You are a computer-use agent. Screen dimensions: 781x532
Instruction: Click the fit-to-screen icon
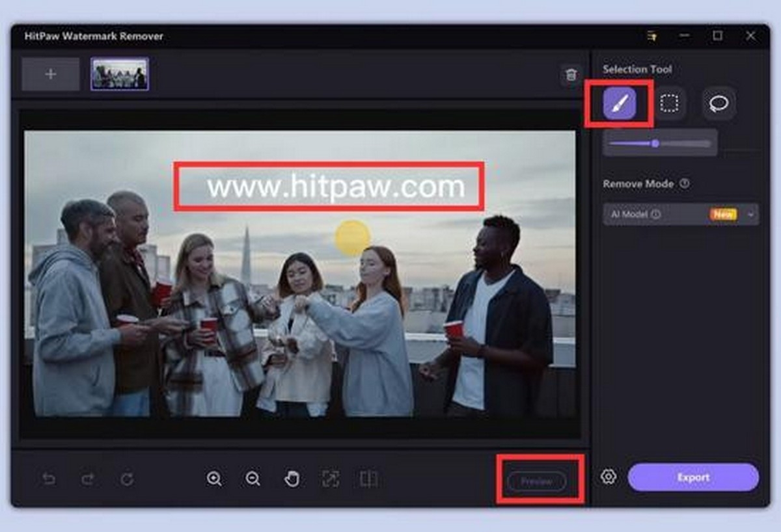(331, 479)
